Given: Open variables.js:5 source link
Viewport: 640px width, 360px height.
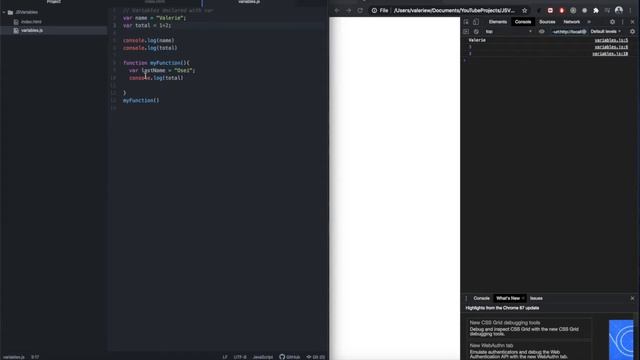Looking at the screenshot, I should pyautogui.click(x=611, y=40).
